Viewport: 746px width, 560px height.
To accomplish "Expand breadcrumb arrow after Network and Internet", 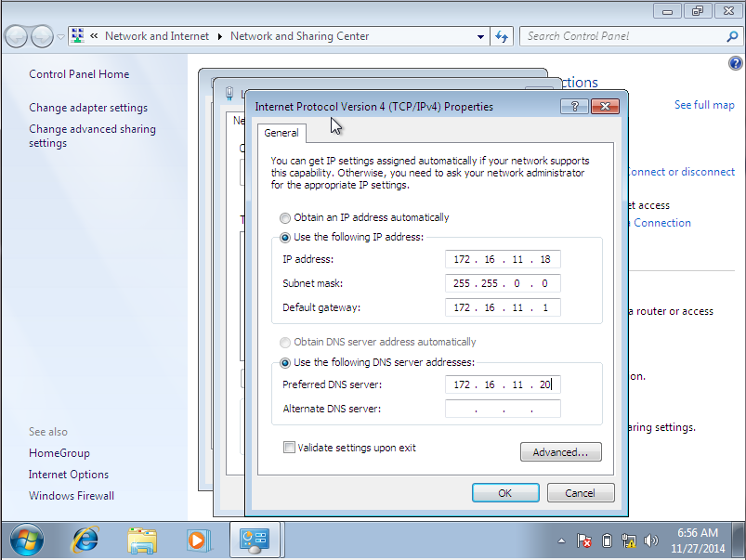I will coord(220,36).
